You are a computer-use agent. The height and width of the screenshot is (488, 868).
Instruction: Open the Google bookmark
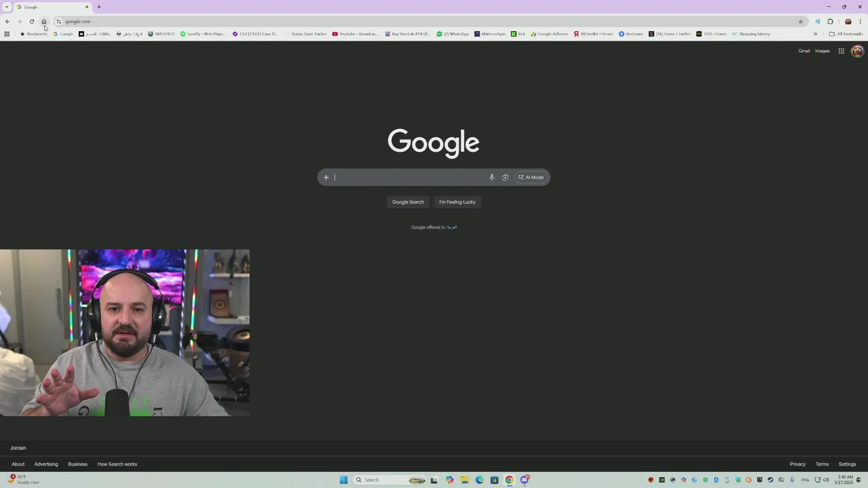tap(63, 34)
